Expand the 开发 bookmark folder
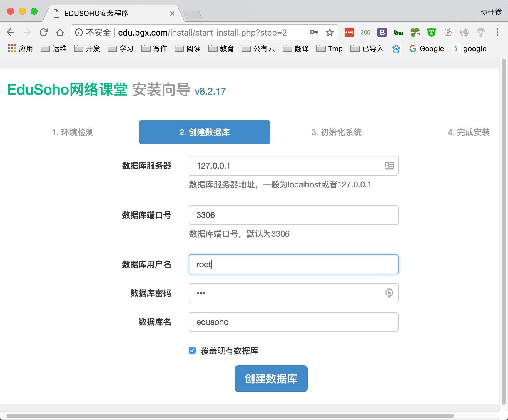 (87, 48)
